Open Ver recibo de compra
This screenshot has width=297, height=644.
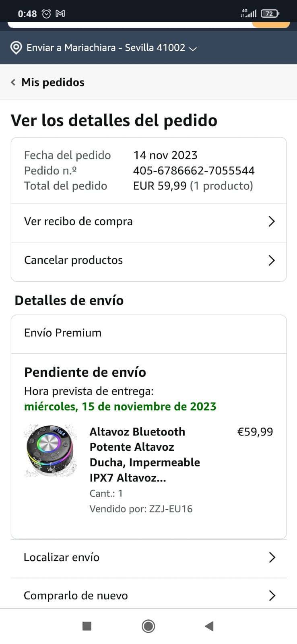coord(78,221)
